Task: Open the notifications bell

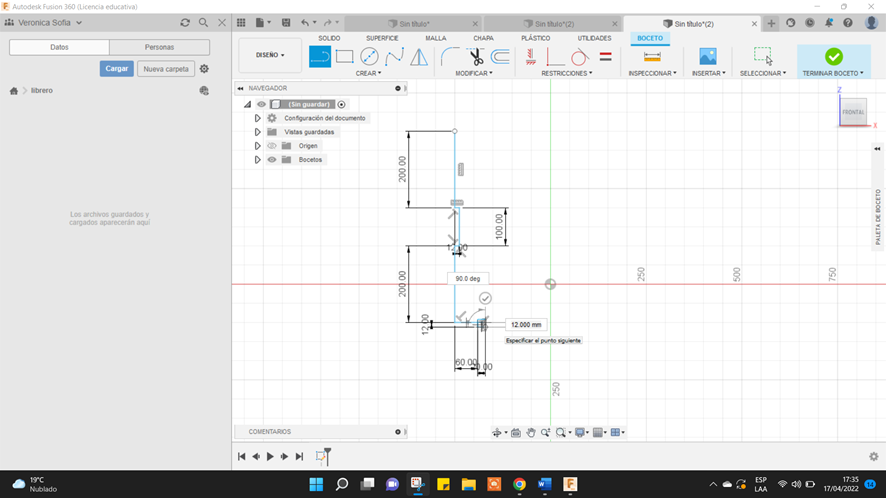Action: [x=829, y=23]
